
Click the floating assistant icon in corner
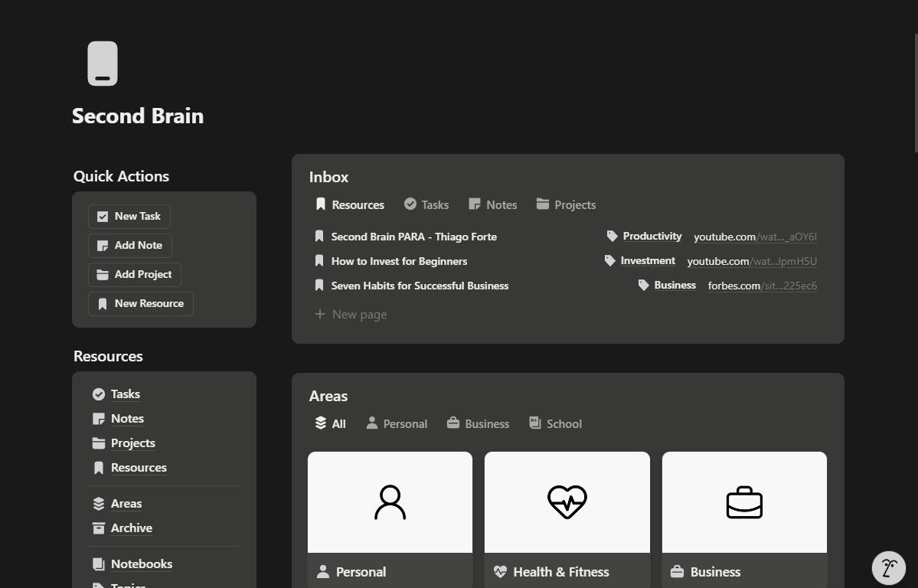[888, 568]
